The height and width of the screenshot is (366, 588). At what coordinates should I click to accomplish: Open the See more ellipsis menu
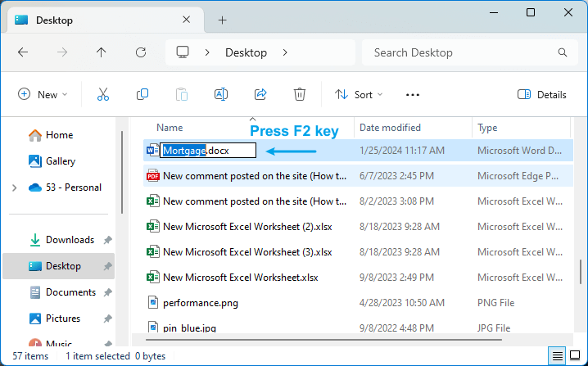(413, 94)
